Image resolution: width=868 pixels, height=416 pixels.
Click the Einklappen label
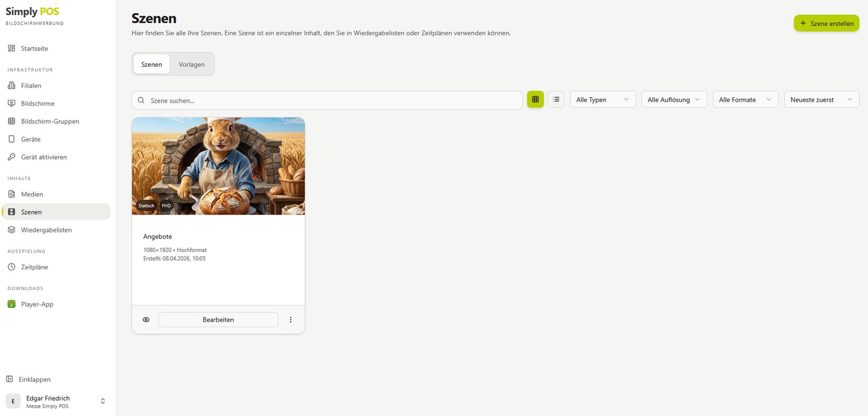(35, 380)
